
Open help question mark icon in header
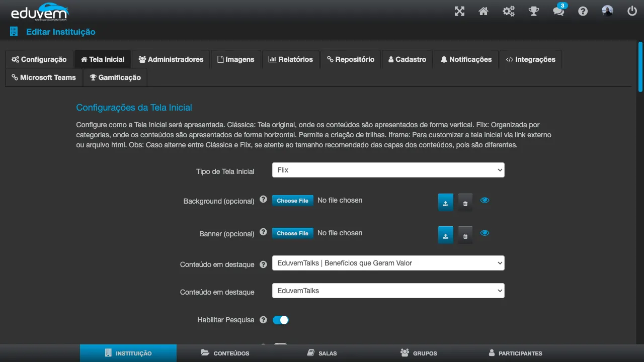coord(583,11)
